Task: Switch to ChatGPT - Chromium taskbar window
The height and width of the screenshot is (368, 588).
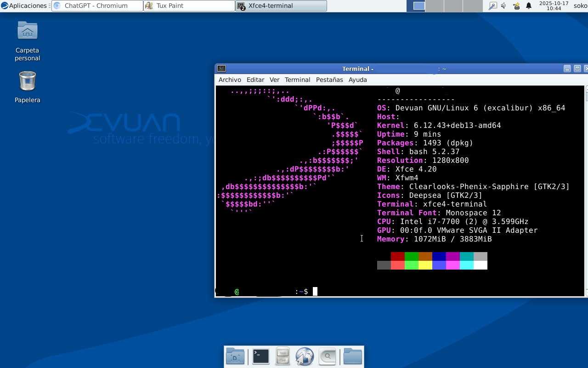Action: tap(96, 6)
